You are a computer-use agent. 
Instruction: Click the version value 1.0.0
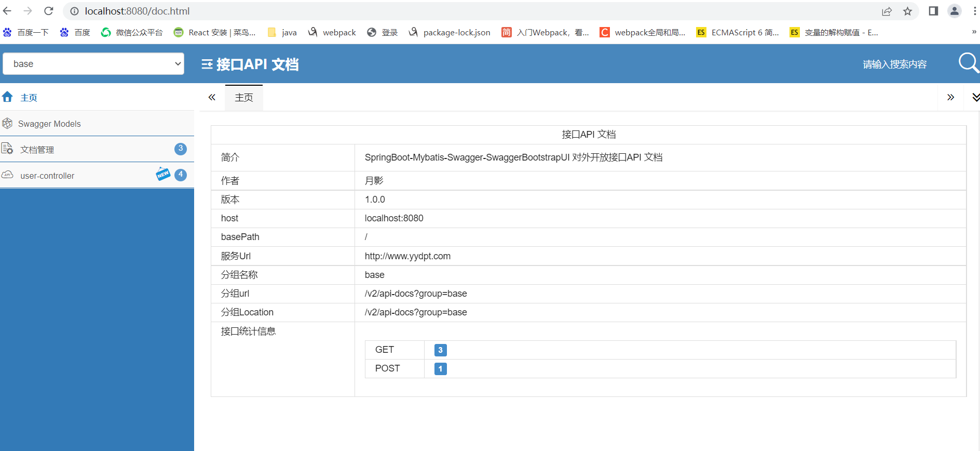(x=375, y=200)
